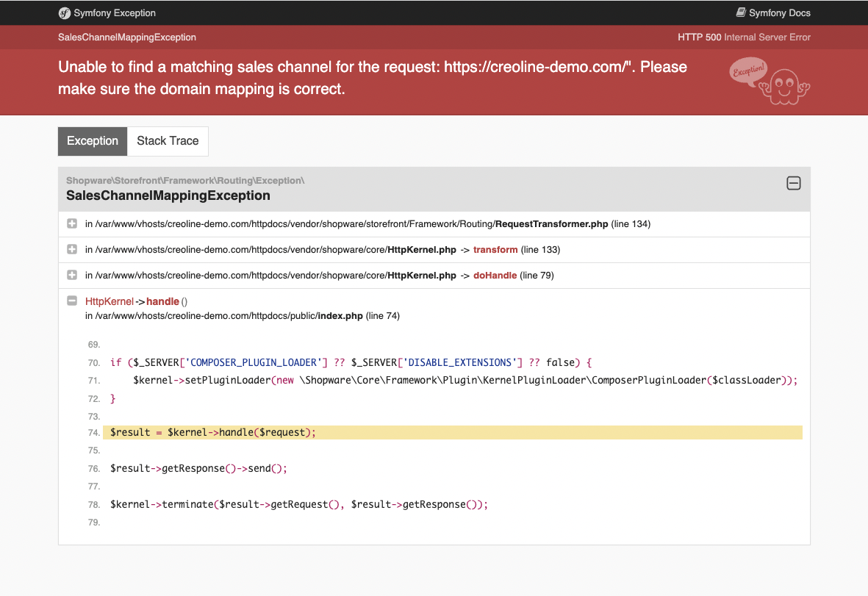
Task: Click the SalesChannelMappingException heading in gray block
Action: pyautogui.click(x=168, y=195)
